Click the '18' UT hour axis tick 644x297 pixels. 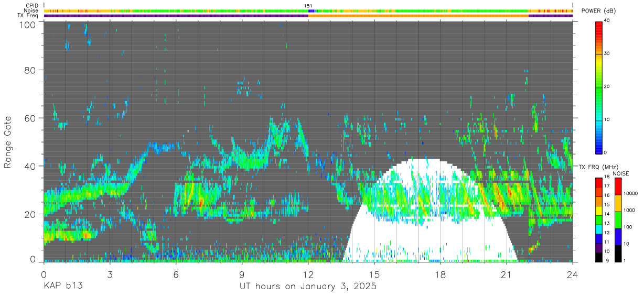tap(441, 274)
